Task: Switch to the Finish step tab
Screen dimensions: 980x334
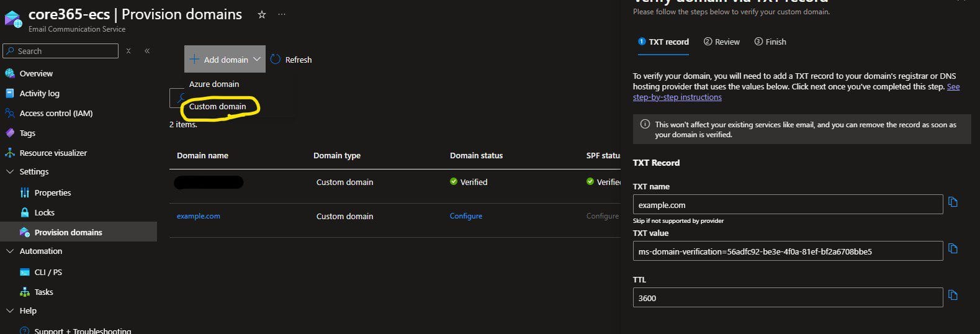Action: click(x=770, y=42)
